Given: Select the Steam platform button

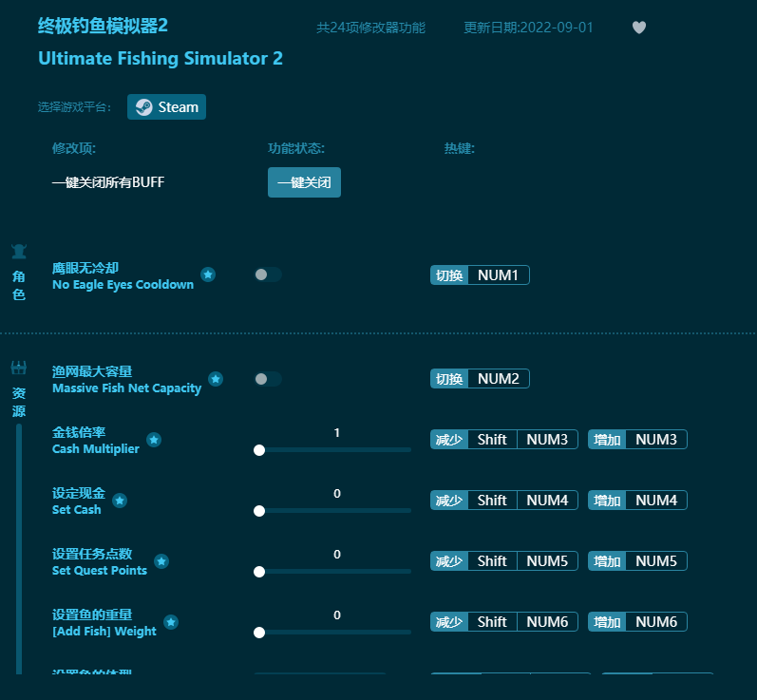Looking at the screenshot, I should click(166, 106).
